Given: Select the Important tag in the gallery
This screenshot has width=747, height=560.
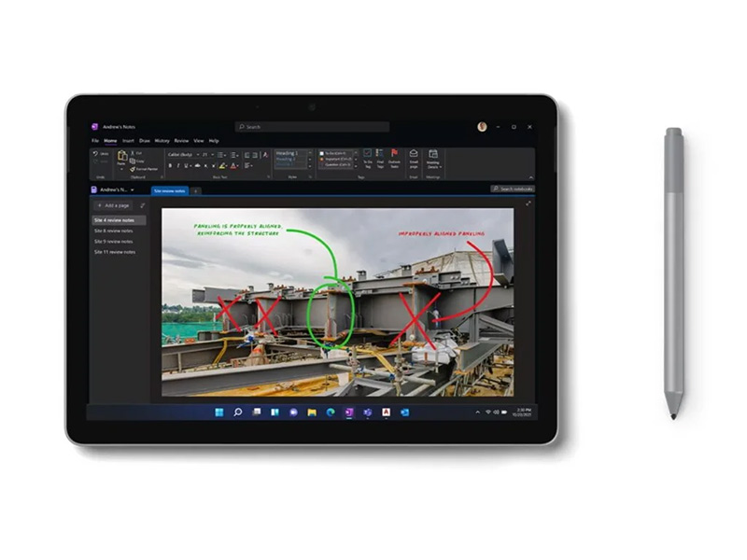Looking at the screenshot, I should pyautogui.click(x=337, y=159).
